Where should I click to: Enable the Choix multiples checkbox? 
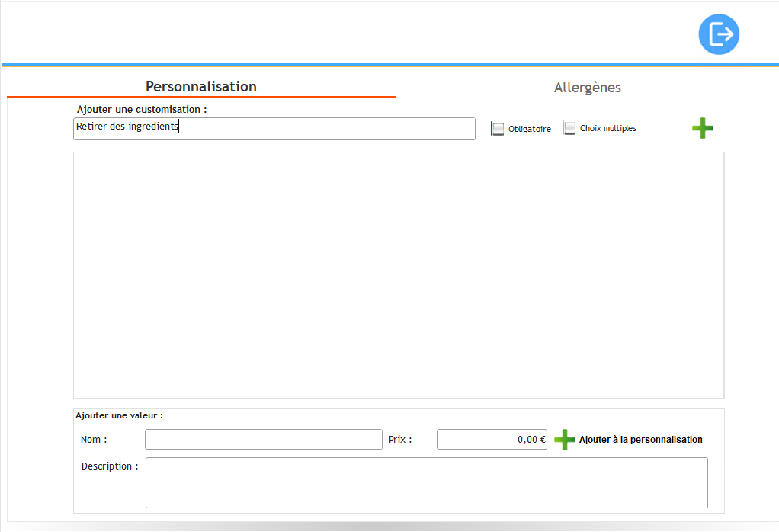569,128
